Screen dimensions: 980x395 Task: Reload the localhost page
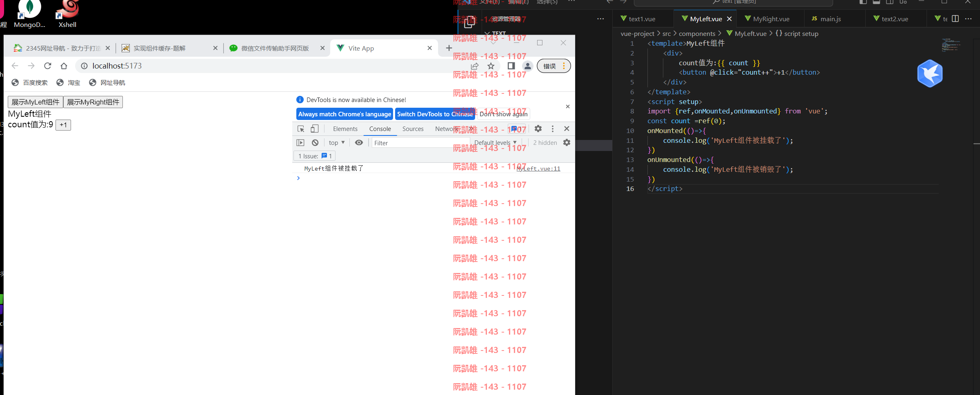tap(47, 66)
